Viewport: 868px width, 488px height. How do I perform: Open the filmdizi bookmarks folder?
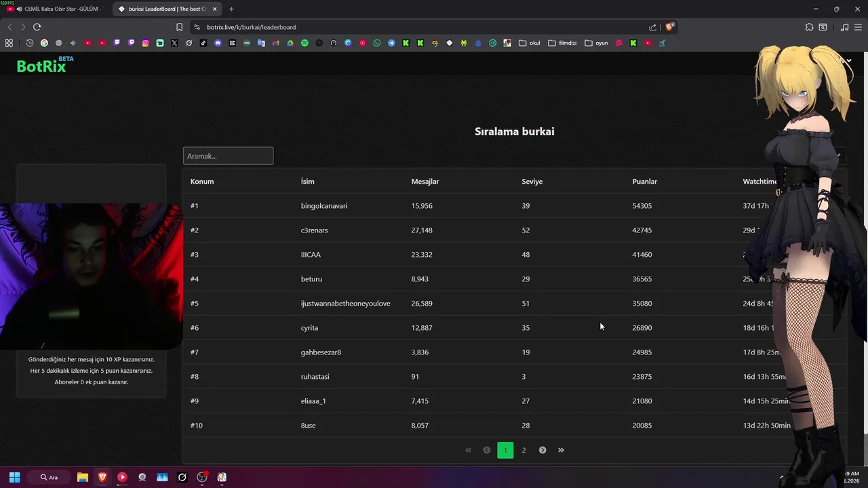coord(562,43)
